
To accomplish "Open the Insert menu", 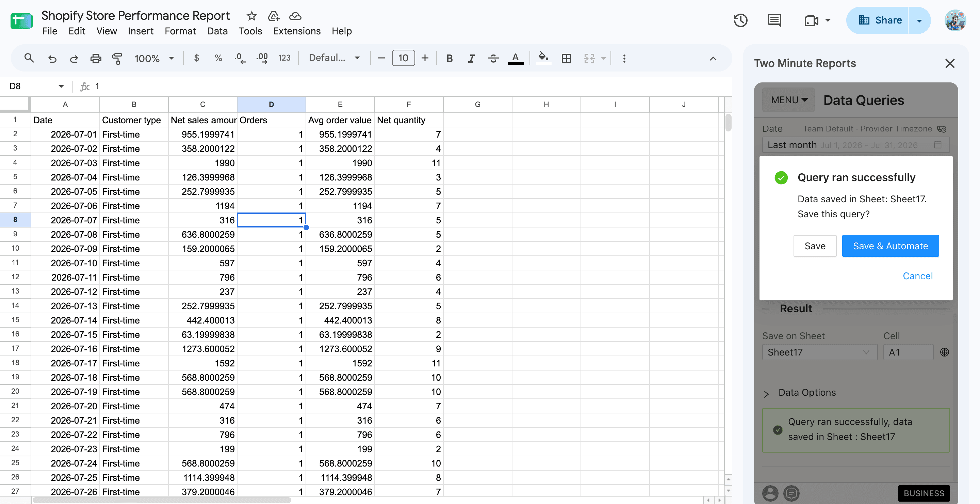I will coord(141,31).
